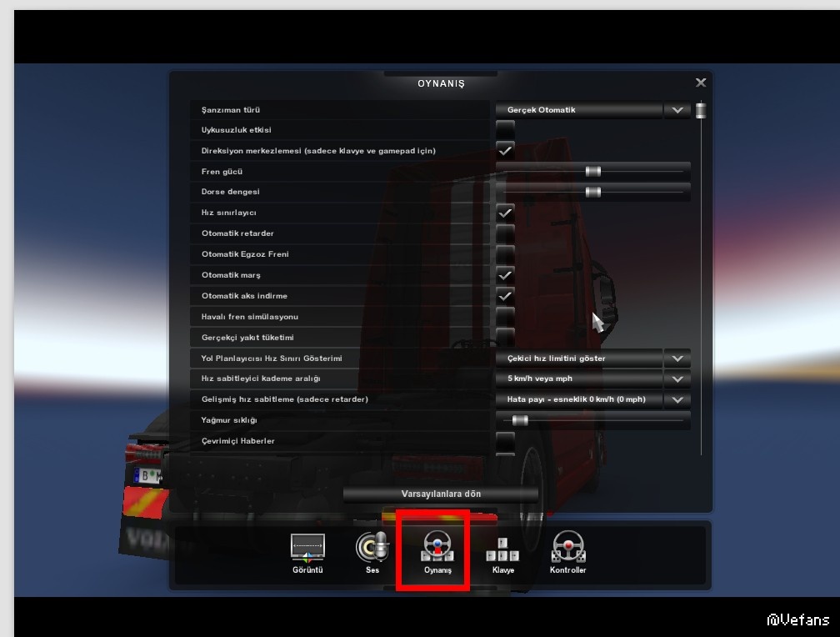Click the Fren gücü label
The height and width of the screenshot is (637, 840).
tap(222, 172)
